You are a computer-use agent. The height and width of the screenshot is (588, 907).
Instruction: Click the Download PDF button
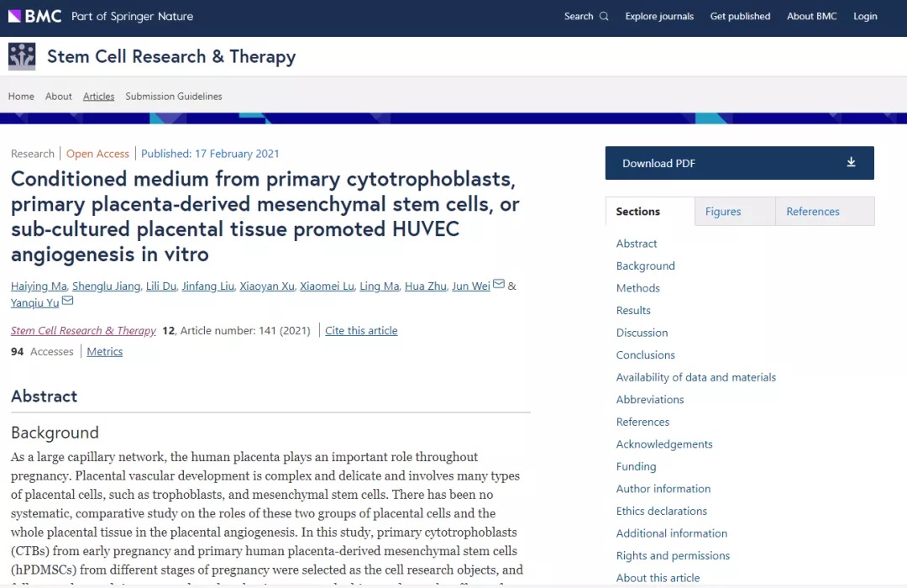(x=739, y=163)
